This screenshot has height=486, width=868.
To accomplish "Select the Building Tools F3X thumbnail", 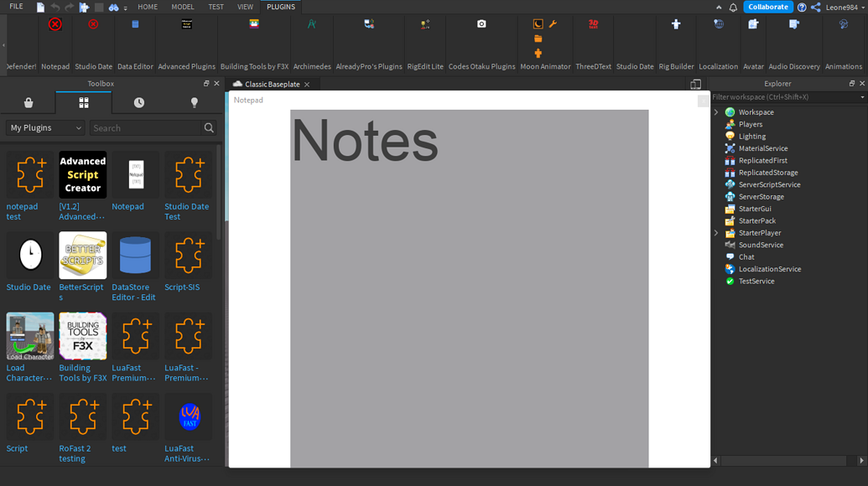I will click(x=82, y=336).
